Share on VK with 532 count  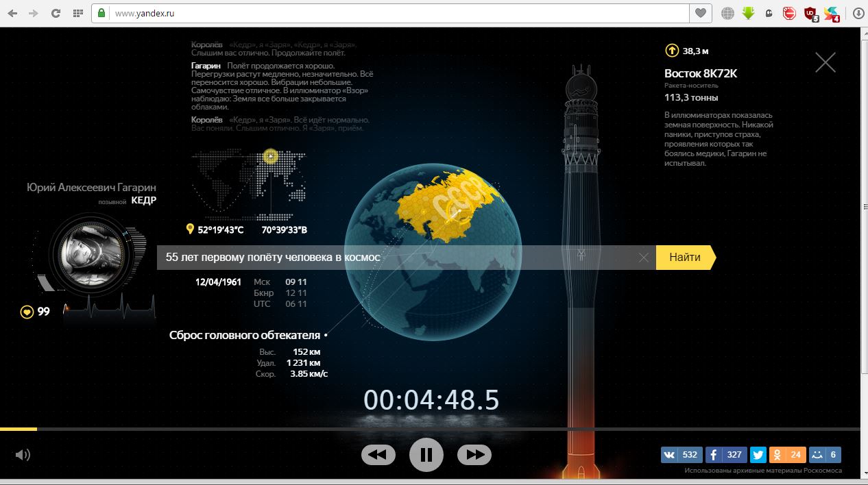(682, 454)
